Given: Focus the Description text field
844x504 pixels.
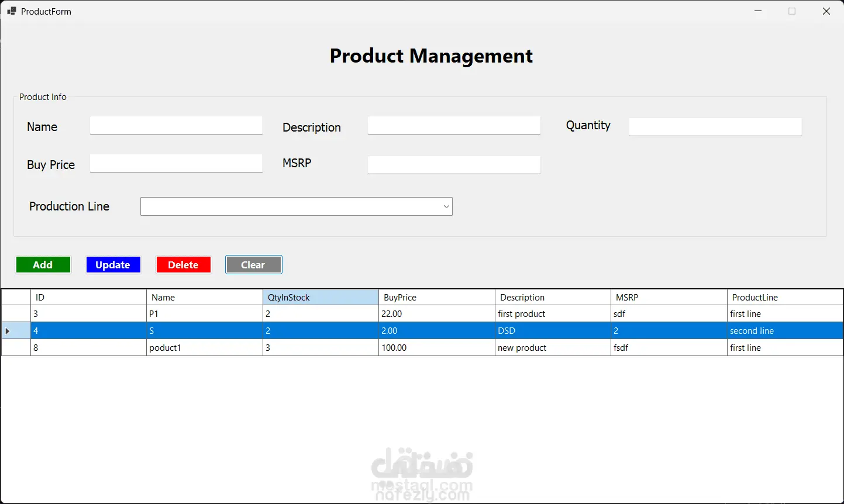Looking at the screenshot, I should click(x=454, y=125).
